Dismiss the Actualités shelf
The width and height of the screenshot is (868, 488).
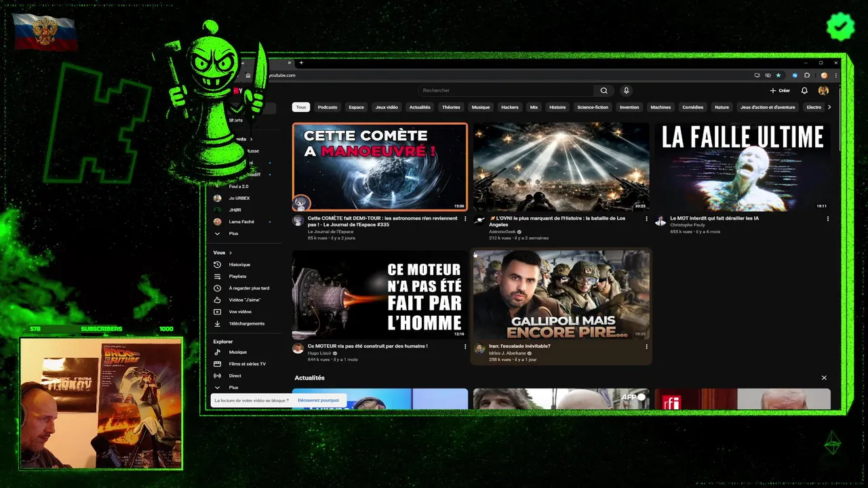(824, 378)
